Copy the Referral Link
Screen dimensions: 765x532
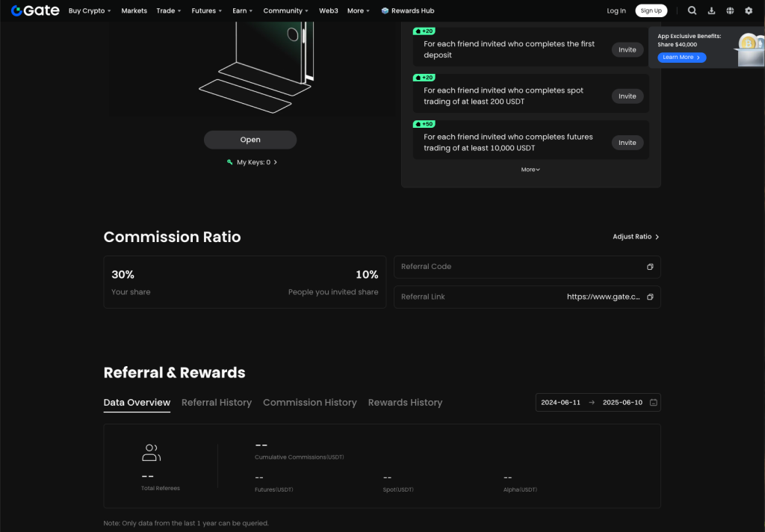(650, 297)
